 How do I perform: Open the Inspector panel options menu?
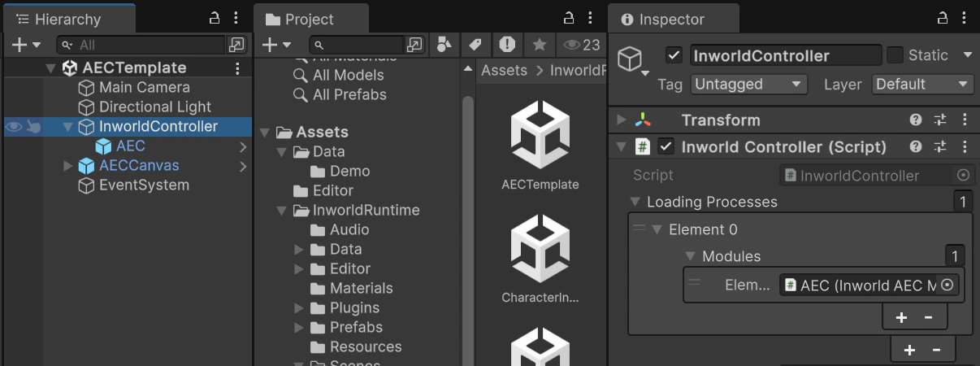pos(964,18)
